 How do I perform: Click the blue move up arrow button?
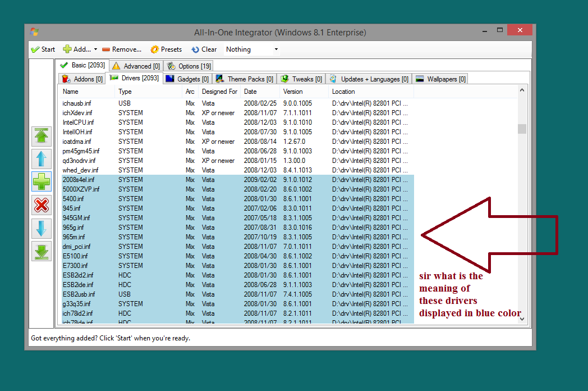coord(42,159)
